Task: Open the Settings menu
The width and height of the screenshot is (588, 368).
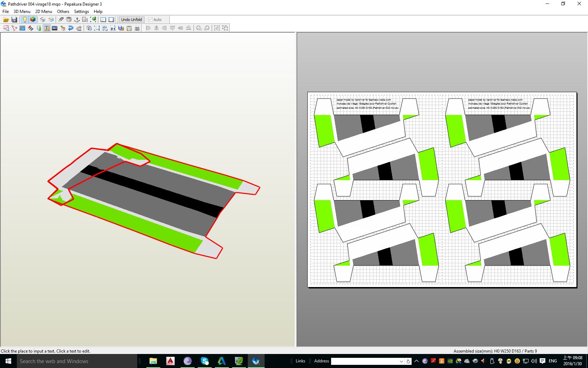Action: 81,11
